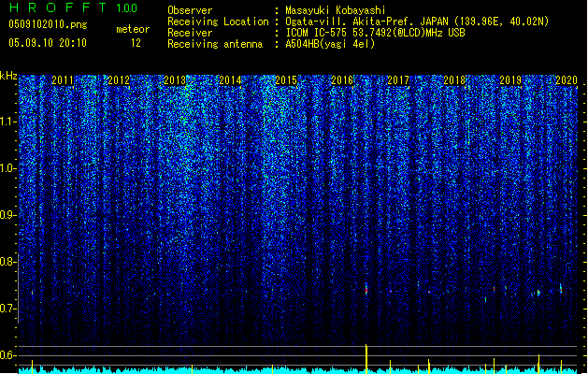Click the 2015 time marker
This screenshot has height=374, width=588.
[x=286, y=80]
